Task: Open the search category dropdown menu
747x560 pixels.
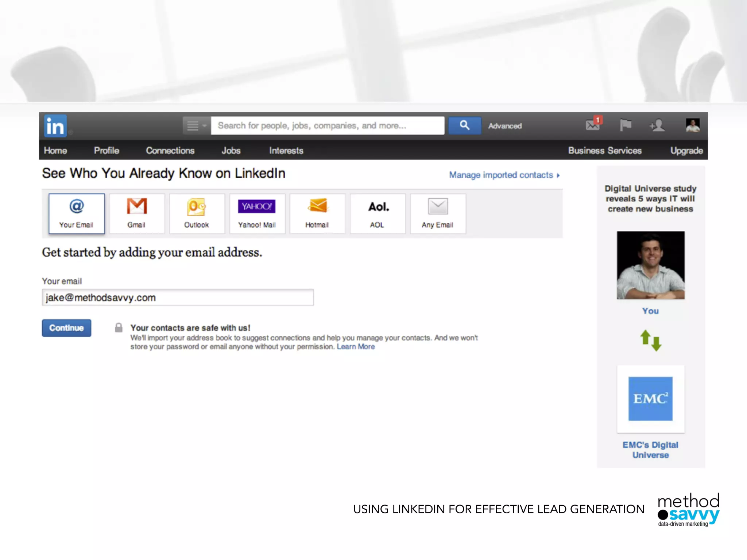Action: [x=197, y=126]
